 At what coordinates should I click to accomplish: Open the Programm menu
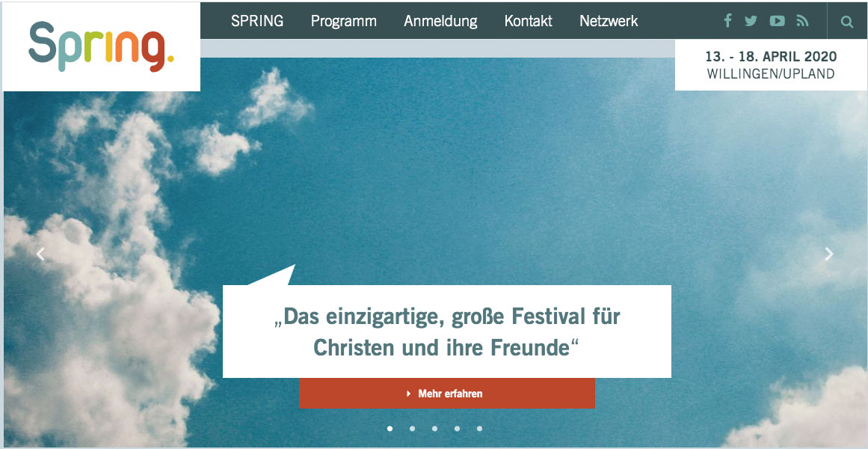(343, 22)
